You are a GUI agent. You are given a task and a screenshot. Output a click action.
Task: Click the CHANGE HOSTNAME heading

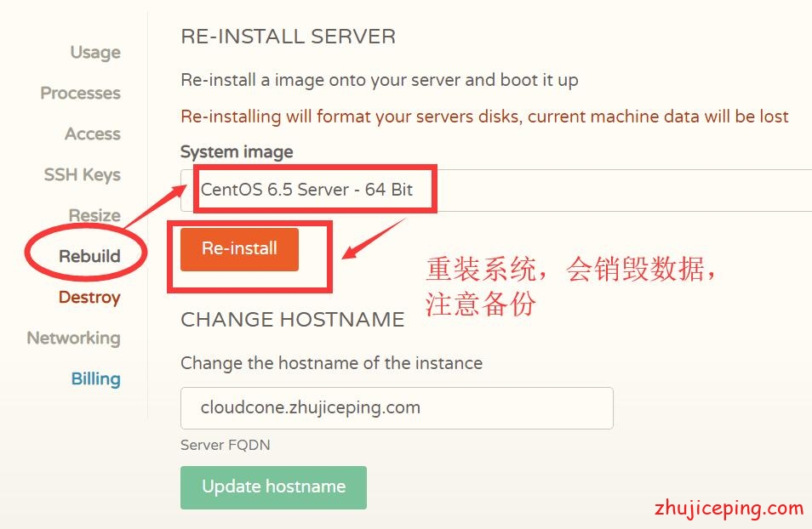(293, 320)
